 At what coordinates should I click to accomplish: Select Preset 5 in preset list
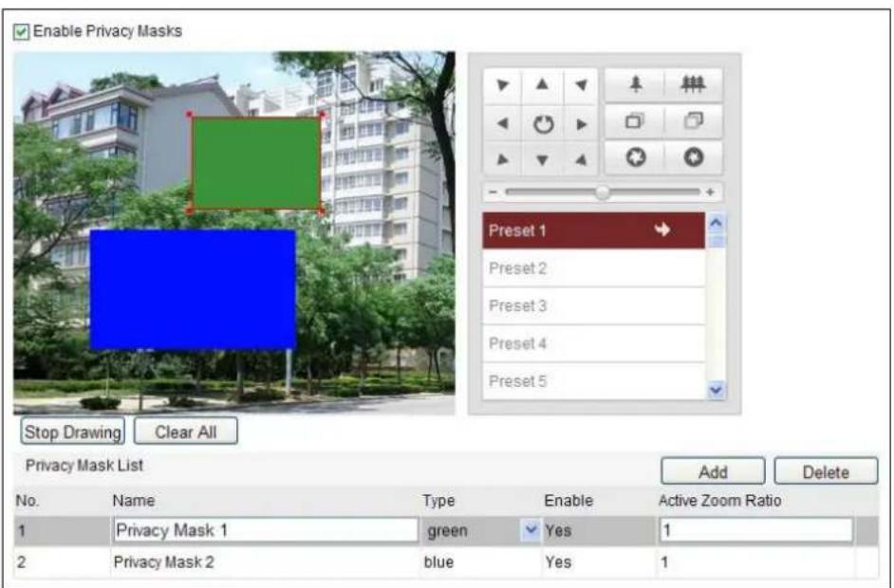[593, 380]
